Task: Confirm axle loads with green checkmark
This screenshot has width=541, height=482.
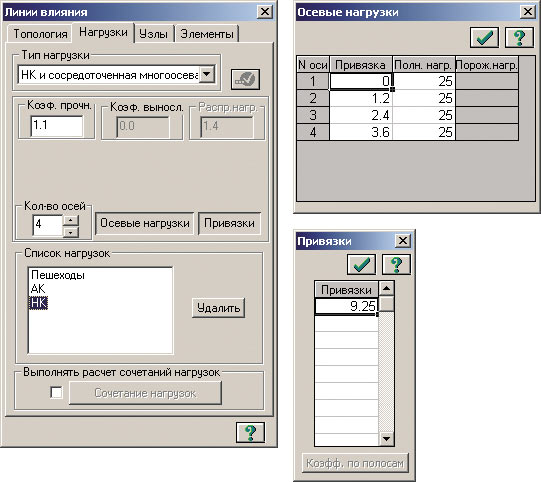Action: click(484, 37)
